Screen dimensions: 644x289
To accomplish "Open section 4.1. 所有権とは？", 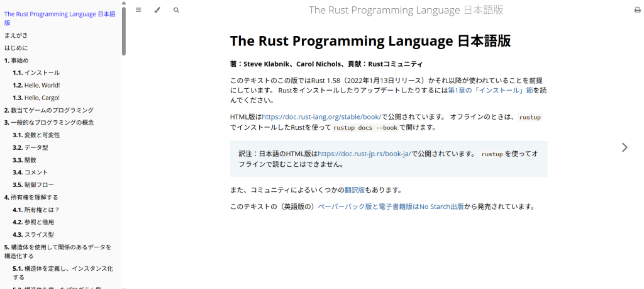I will (36, 210).
